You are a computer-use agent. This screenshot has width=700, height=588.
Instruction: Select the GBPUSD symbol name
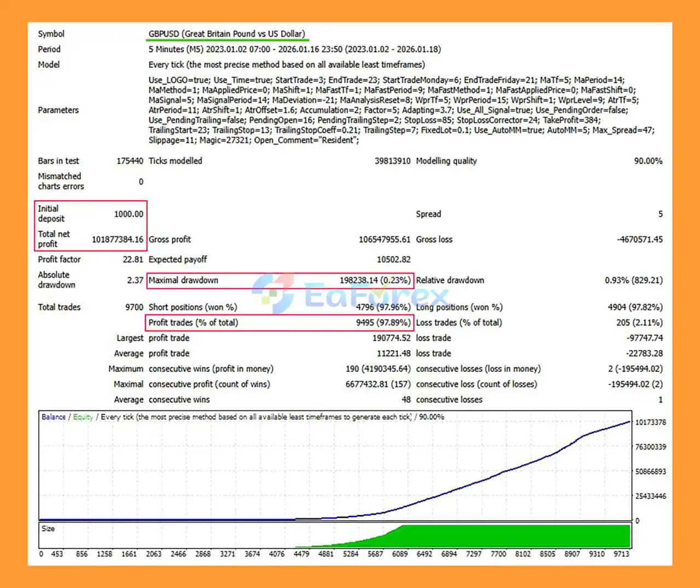[x=226, y=34]
